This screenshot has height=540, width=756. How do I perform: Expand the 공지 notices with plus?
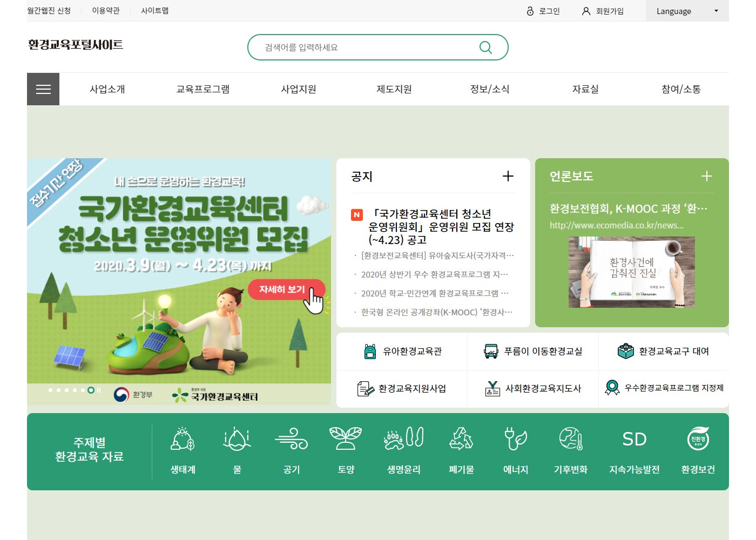point(508,176)
